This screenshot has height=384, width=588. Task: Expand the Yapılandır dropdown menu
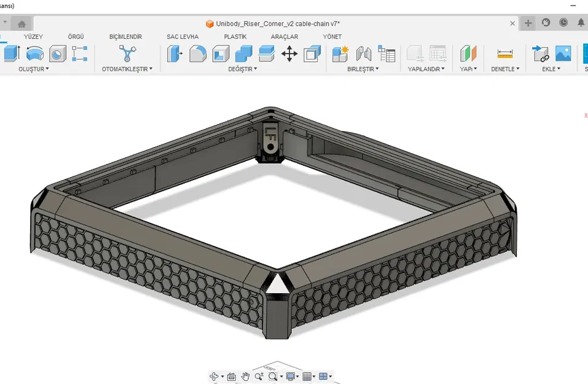click(426, 69)
